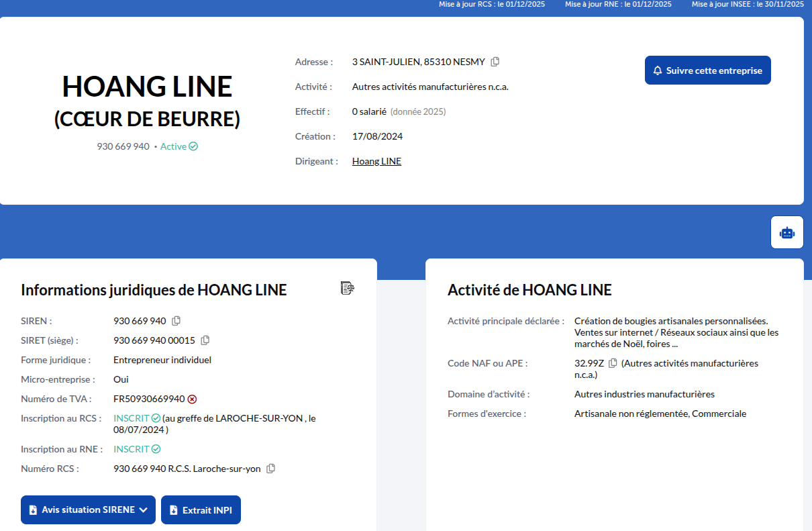Copy the SIRET (siège) number
The height and width of the screenshot is (531, 812).
(205, 340)
